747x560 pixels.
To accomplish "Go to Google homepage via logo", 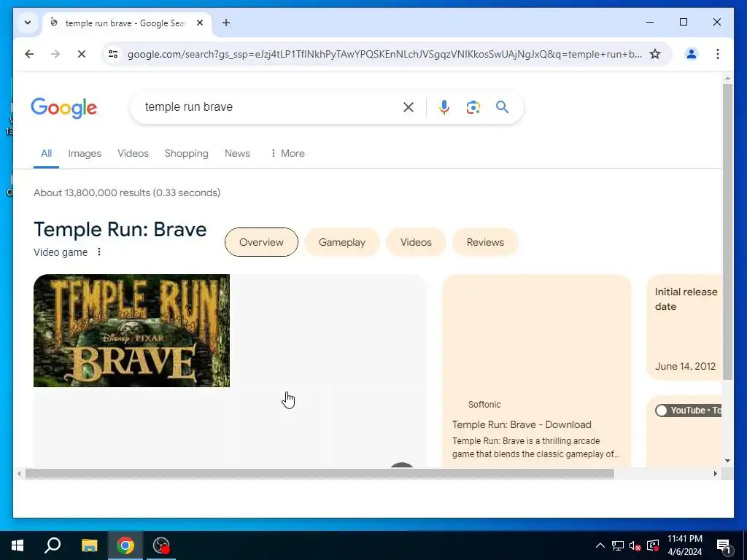I will pos(64,108).
